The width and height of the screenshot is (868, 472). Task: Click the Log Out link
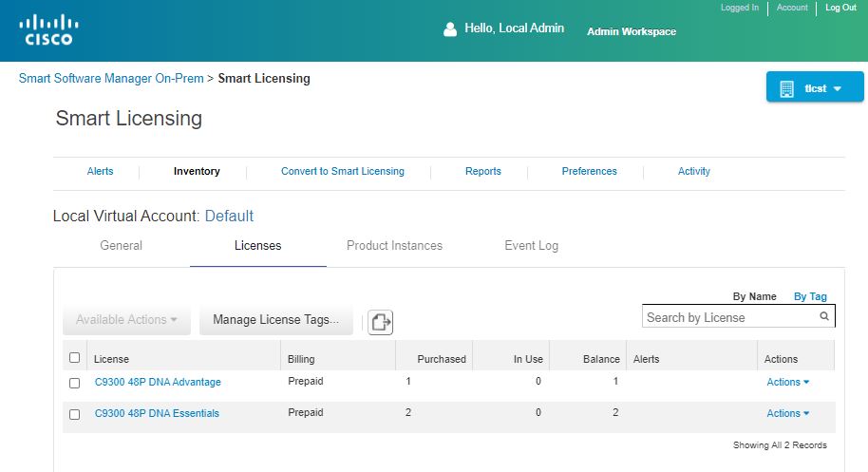point(840,8)
